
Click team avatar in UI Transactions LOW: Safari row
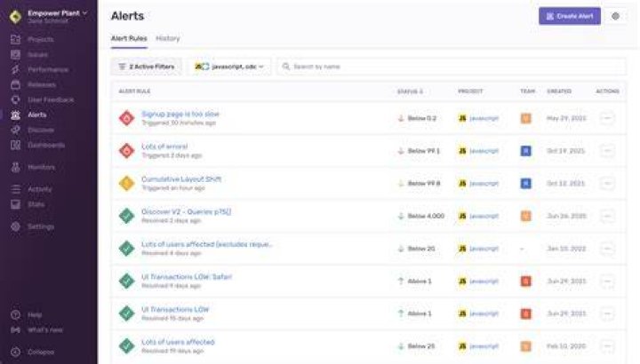click(x=525, y=281)
